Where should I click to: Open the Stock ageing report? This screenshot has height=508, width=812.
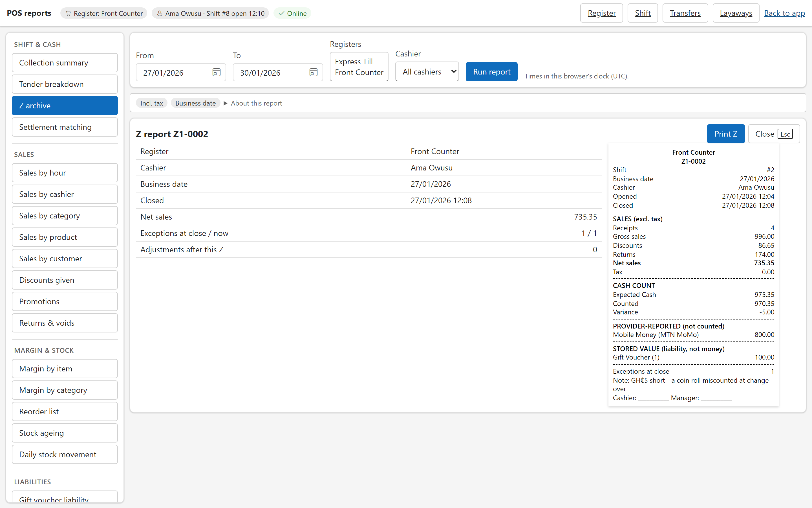pyautogui.click(x=65, y=433)
